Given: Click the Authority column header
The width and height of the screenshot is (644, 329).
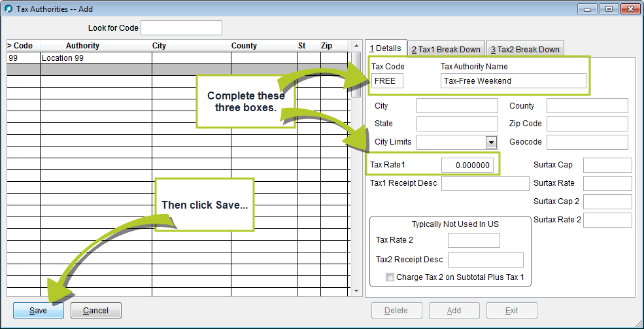Looking at the screenshot, I should coord(82,46).
